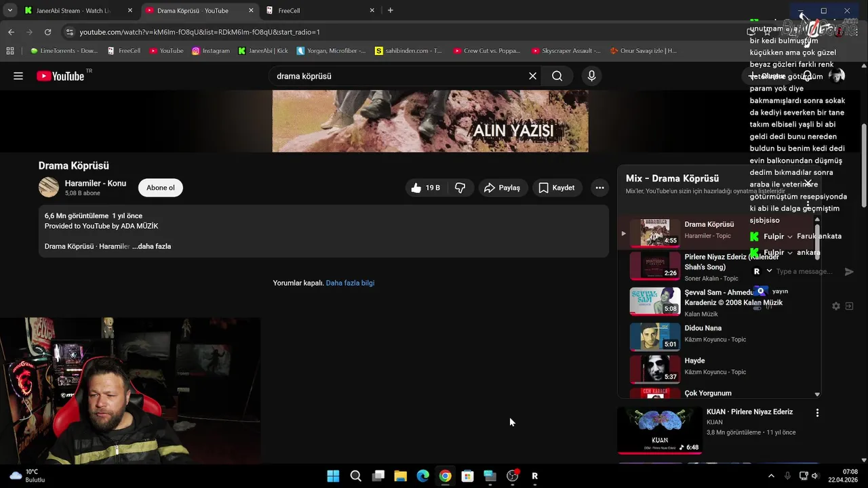
Task: Switch to the FreeCell tab
Action: pos(319,11)
